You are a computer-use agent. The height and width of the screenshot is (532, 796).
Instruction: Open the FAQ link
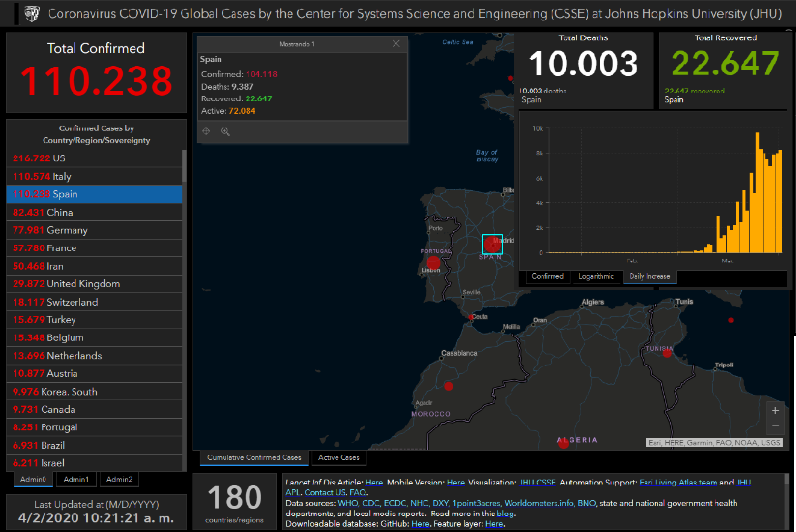(x=357, y=493)
